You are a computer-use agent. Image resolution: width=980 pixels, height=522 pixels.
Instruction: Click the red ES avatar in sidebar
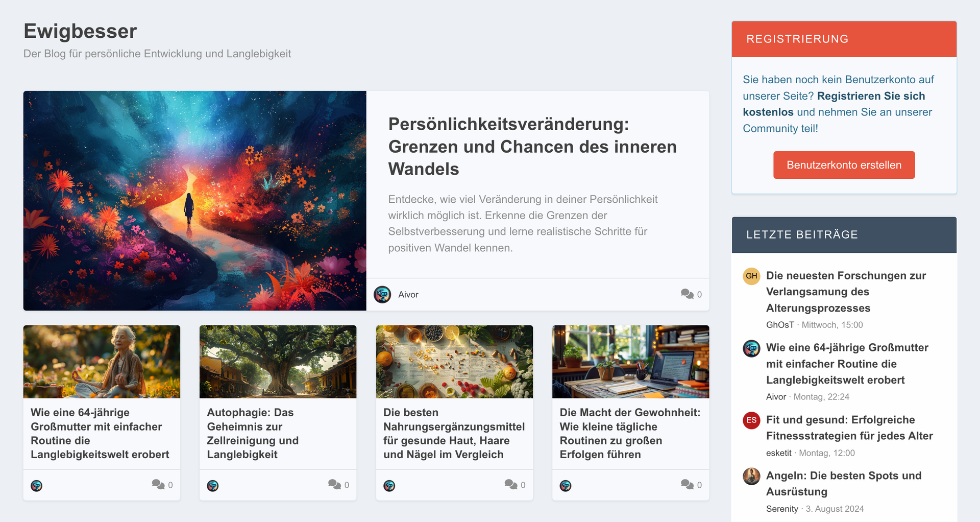[x=751, y=420]
